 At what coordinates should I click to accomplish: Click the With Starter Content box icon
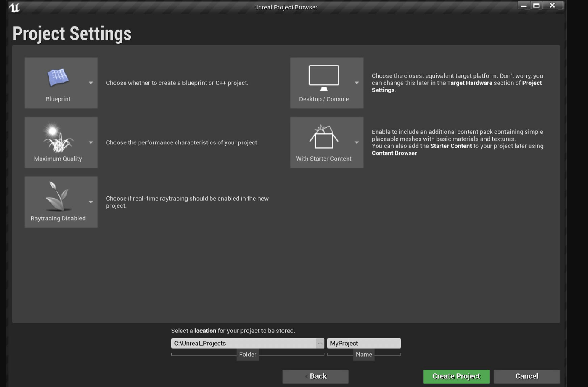coord(324,137)
